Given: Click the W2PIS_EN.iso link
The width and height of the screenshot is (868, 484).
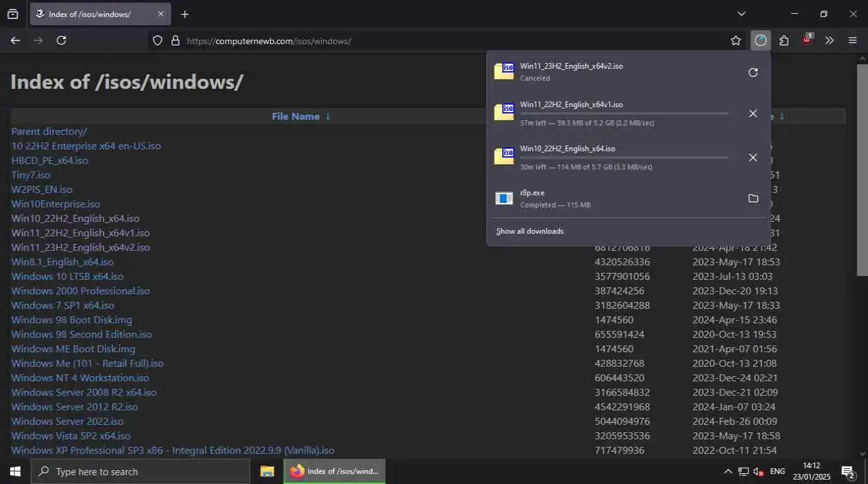Looking at the screenshot, I should coord(42,190).
